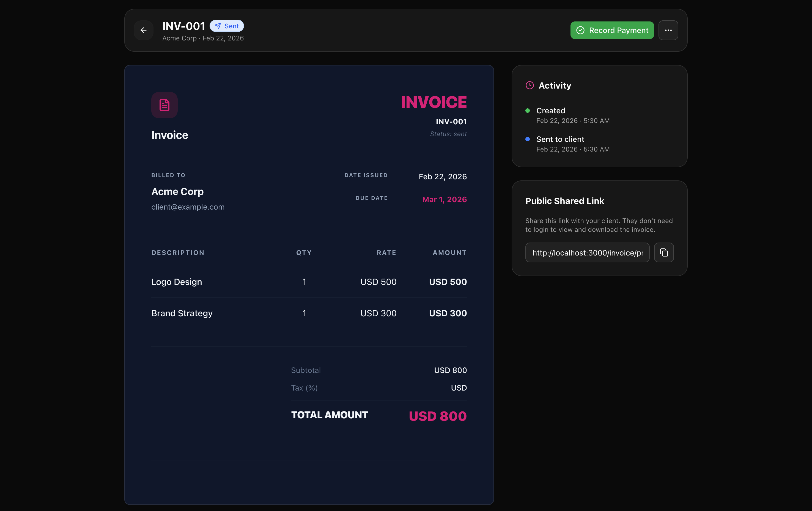Screen dimensions: 812x511
Task: Click the INV-001 header title
Action: point(183,26)
